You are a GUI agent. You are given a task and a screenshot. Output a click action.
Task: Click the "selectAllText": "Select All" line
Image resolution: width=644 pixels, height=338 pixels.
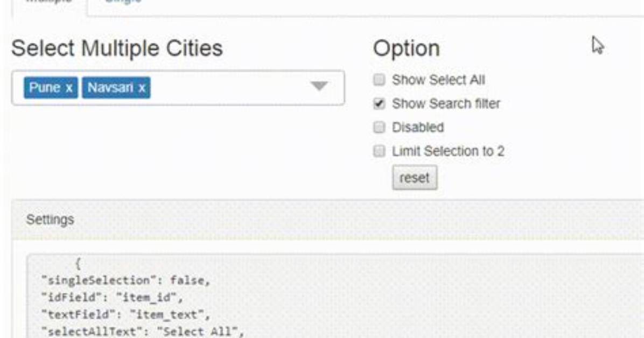(x=143, y=332)
